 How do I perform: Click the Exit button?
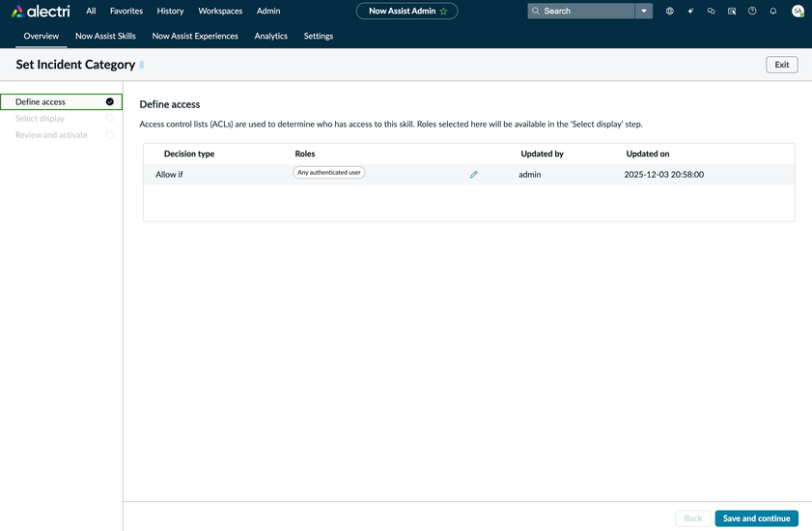click(x=782, y=65)
